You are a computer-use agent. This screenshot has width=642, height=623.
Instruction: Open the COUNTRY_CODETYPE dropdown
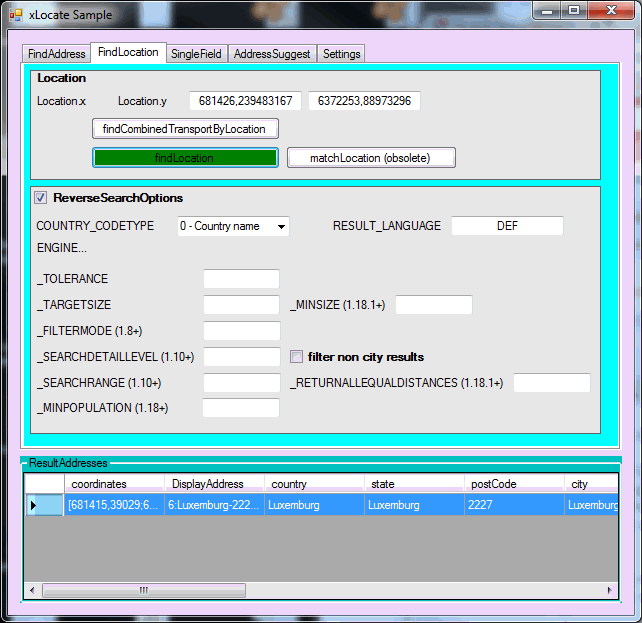233,226
